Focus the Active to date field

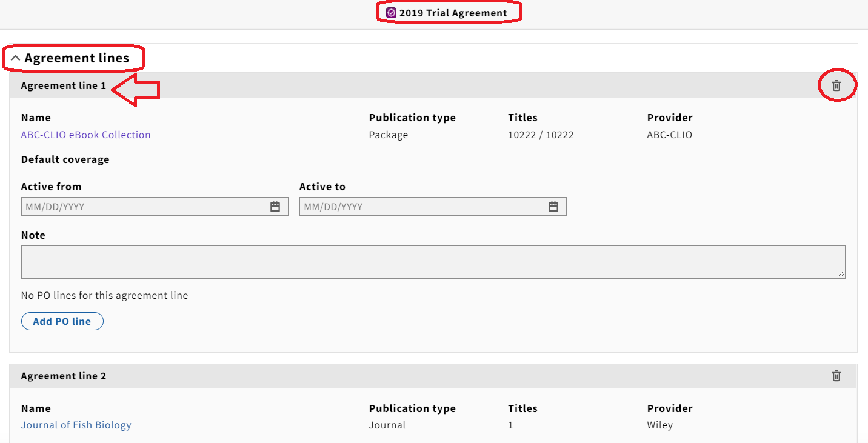(433, 207)
